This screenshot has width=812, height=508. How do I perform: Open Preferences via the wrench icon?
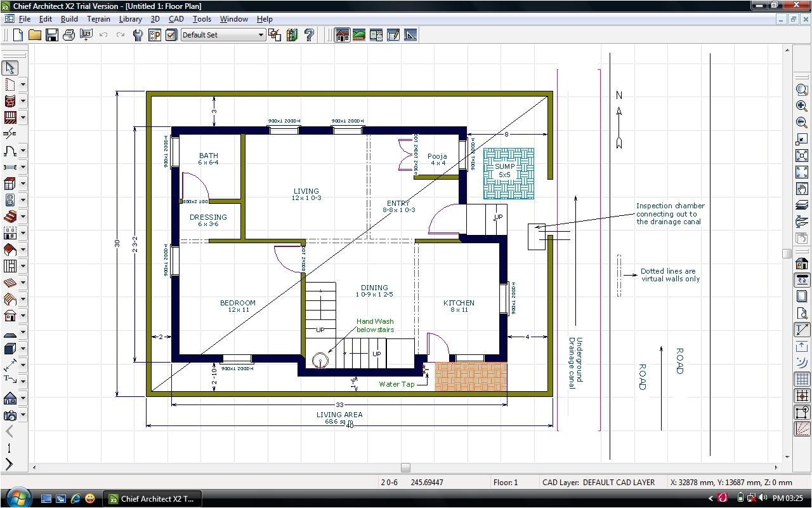click(x=137, y=34)
